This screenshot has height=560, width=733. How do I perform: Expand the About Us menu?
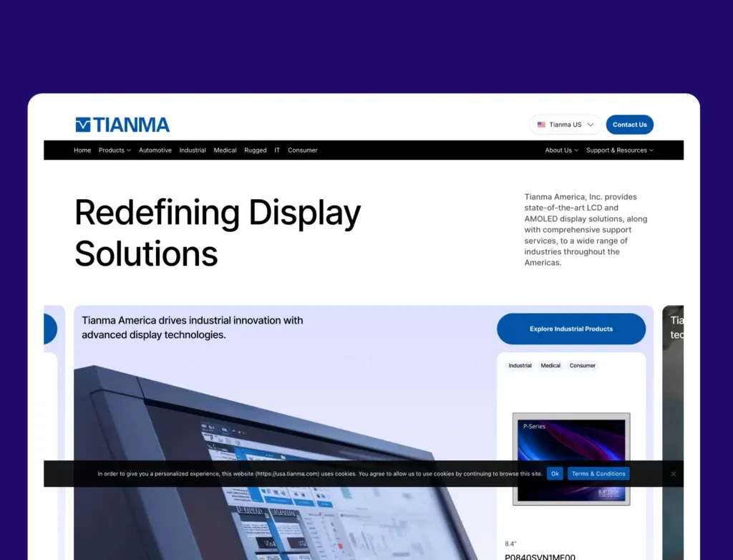pos(561,150)
